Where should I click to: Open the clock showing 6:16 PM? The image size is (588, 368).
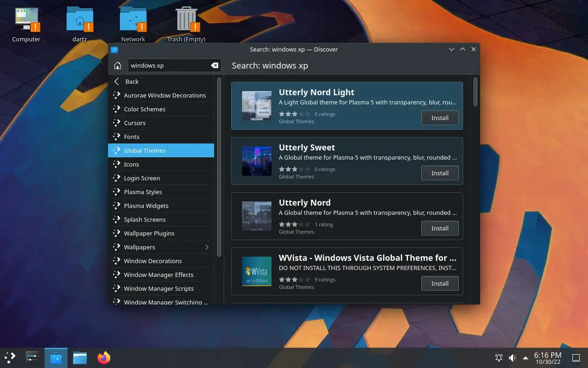click(548, 358)
